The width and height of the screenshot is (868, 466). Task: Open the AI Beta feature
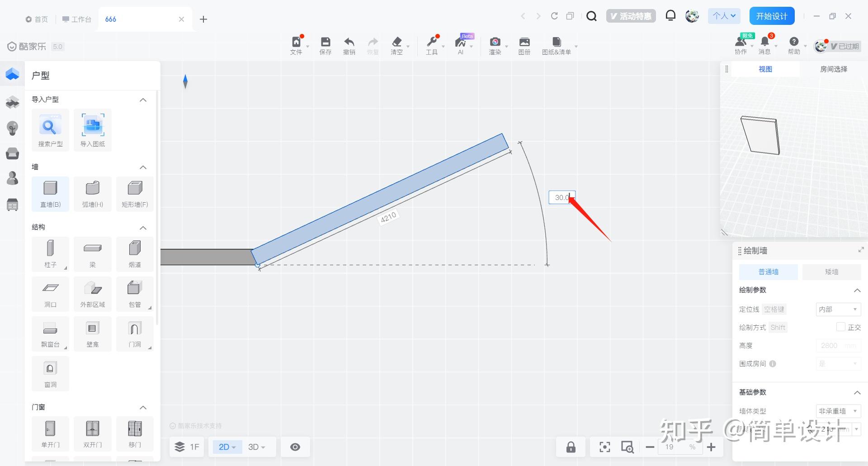pos(461,46)
